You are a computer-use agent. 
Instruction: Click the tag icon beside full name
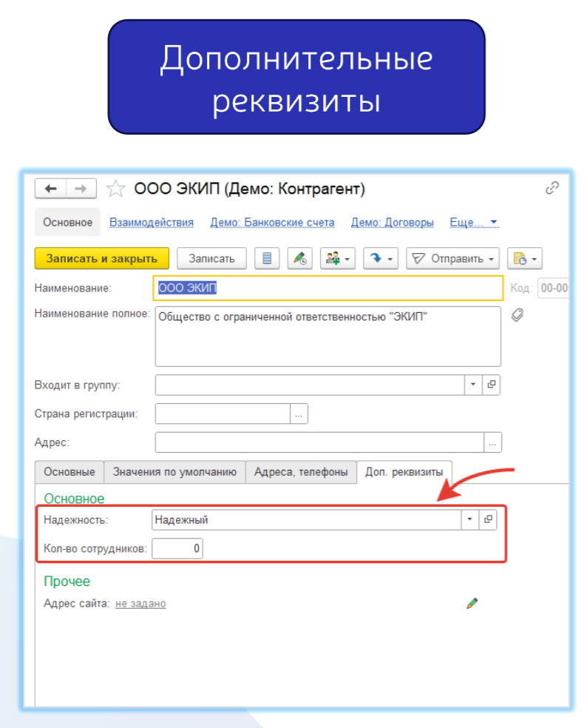(518, 315)
